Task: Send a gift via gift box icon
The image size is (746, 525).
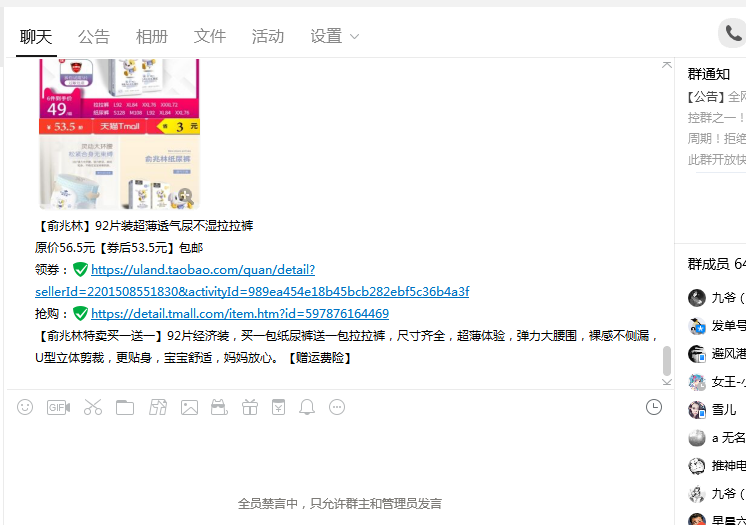Action: (x=250, y=407)
